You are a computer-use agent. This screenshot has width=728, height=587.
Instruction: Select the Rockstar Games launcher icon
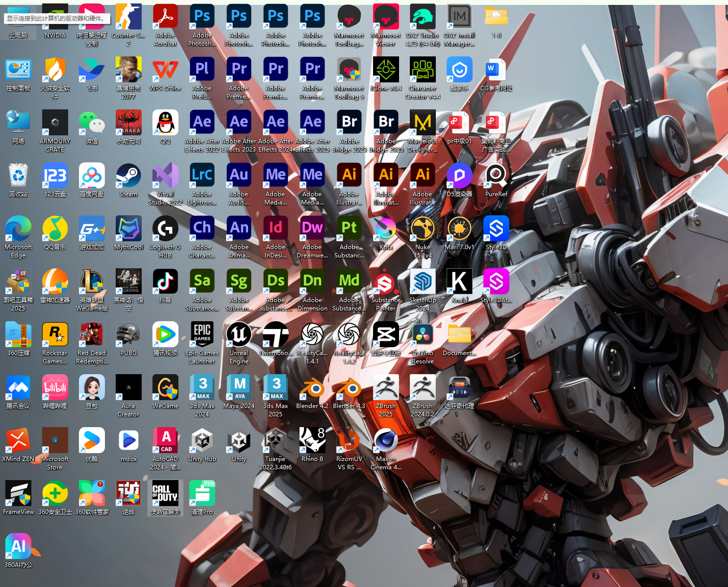point(55,343)
